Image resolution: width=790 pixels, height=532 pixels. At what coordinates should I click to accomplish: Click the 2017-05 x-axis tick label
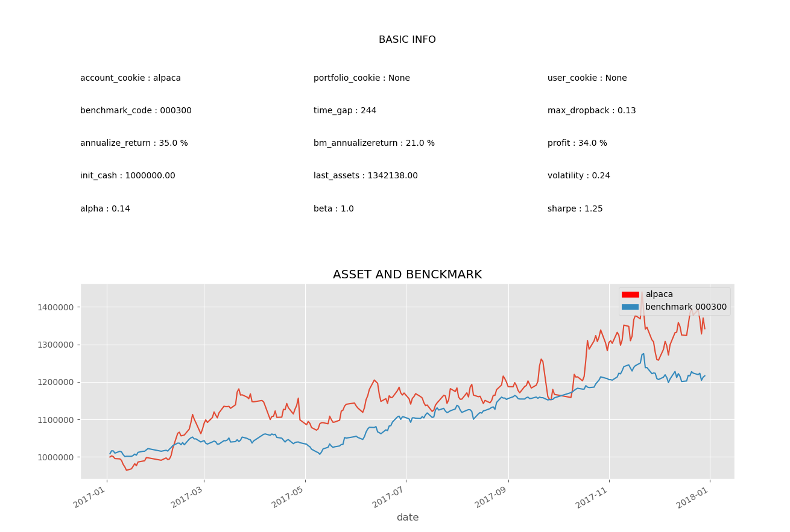289,496
